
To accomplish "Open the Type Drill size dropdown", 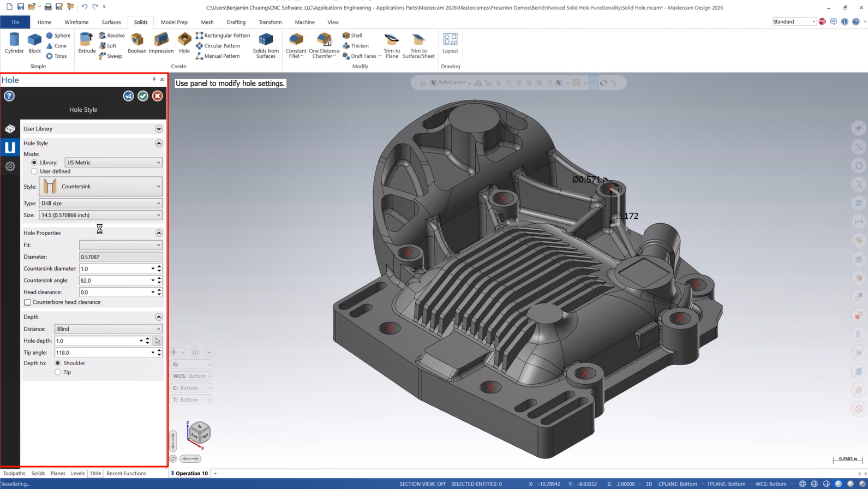I will (100, 204).
